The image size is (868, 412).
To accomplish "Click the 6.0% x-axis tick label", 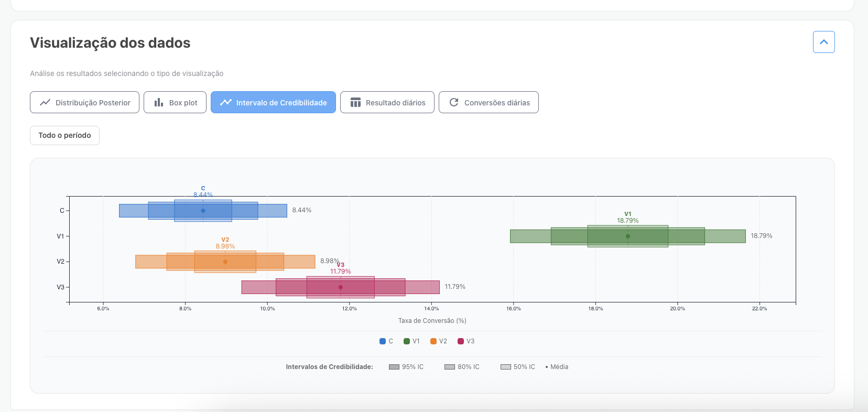I will (x=103, y=309).
